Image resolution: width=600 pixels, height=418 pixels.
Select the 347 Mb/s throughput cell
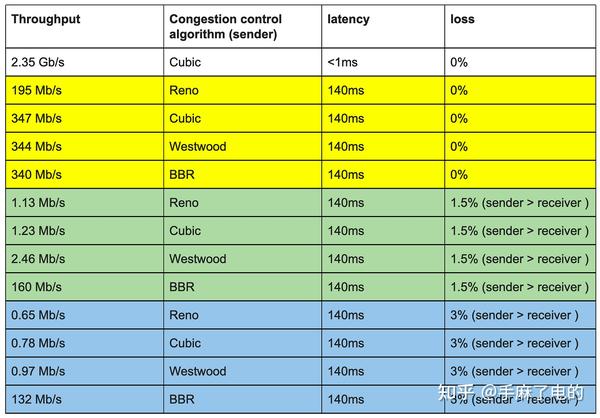(x=35, y=118)
